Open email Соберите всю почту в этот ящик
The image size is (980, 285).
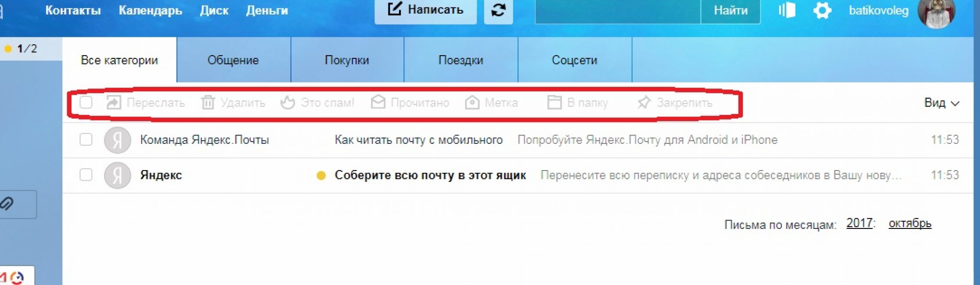(430, 175)
